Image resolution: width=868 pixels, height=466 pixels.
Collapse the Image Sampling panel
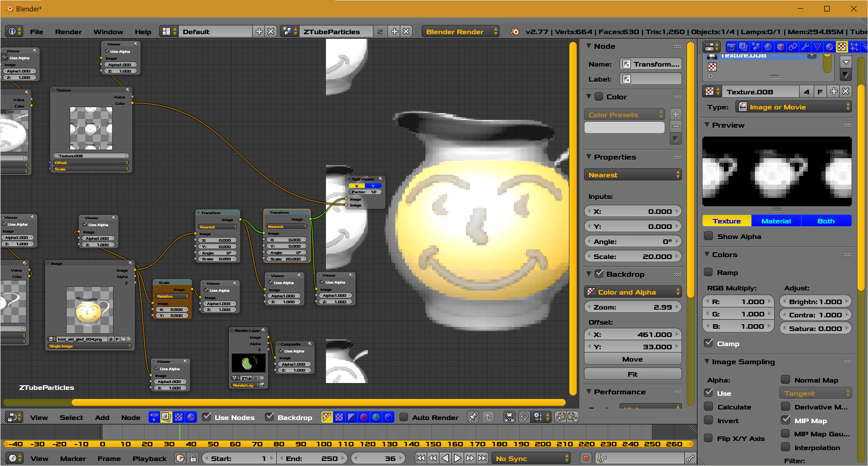[707, 362]
